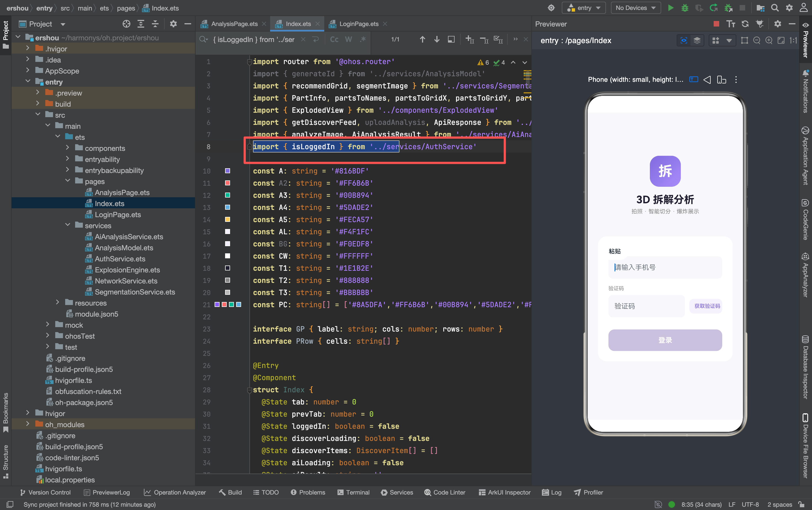
Task: Open more options dots in device bar
Action: coord(736,80)
